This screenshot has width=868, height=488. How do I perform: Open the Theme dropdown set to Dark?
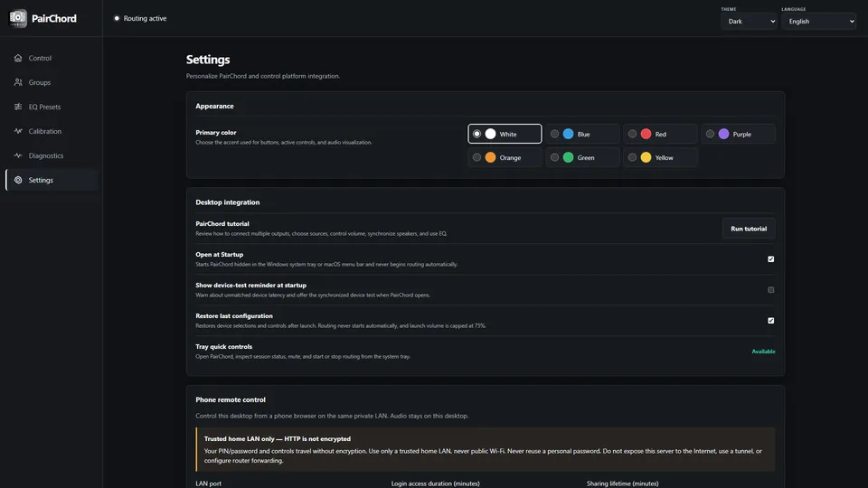pos(749,22)
